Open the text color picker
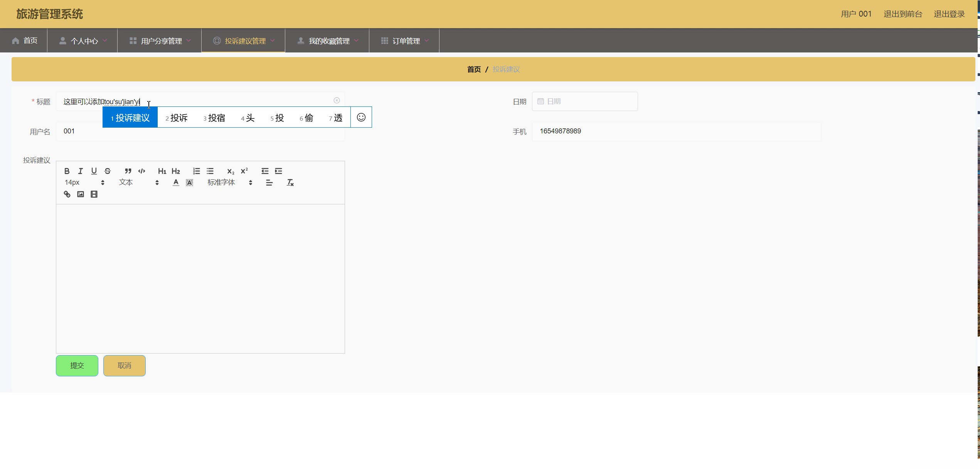This screenshot has width=980, height=472. (x=176, y=183)
